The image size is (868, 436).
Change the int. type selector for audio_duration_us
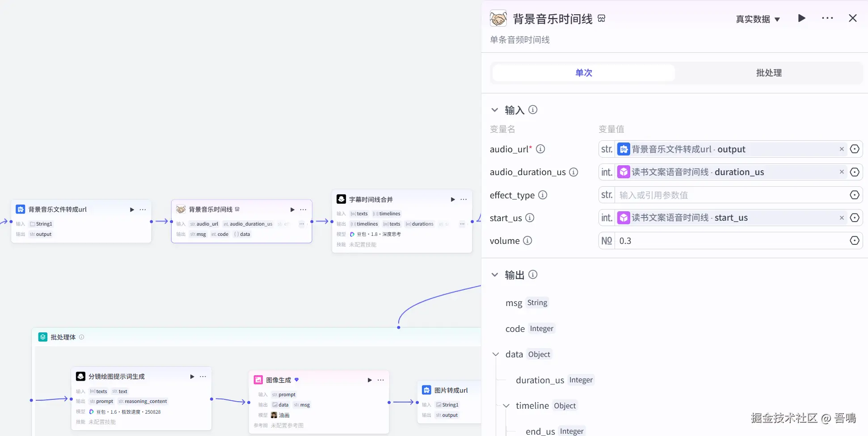click(x=607, y=172)
